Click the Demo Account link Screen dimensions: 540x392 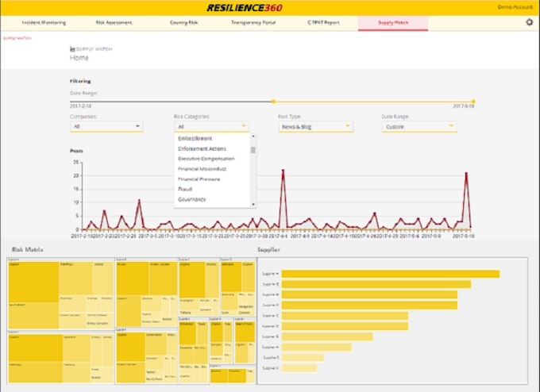pyautogui.click(x=515, y=7)
